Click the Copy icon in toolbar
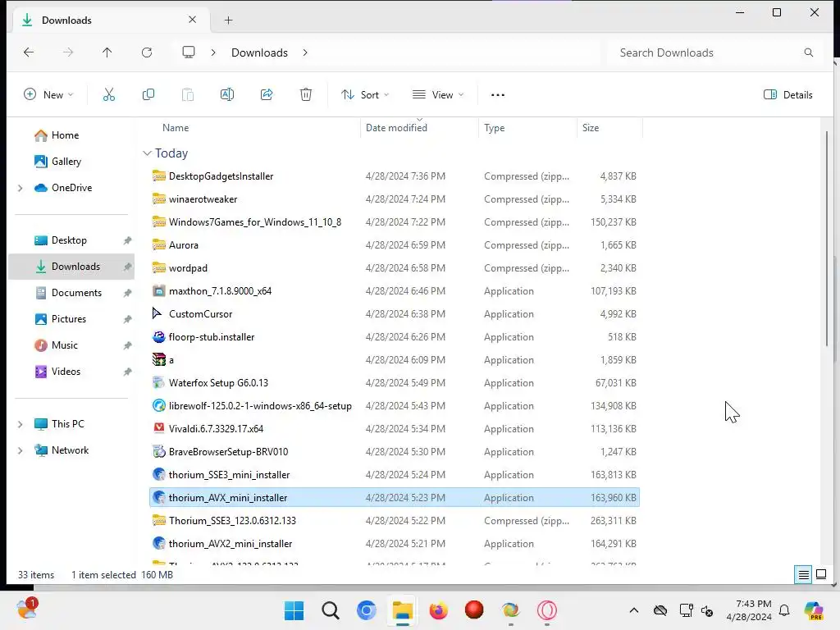Screen dimensions: 840x630 click(148, 95)
